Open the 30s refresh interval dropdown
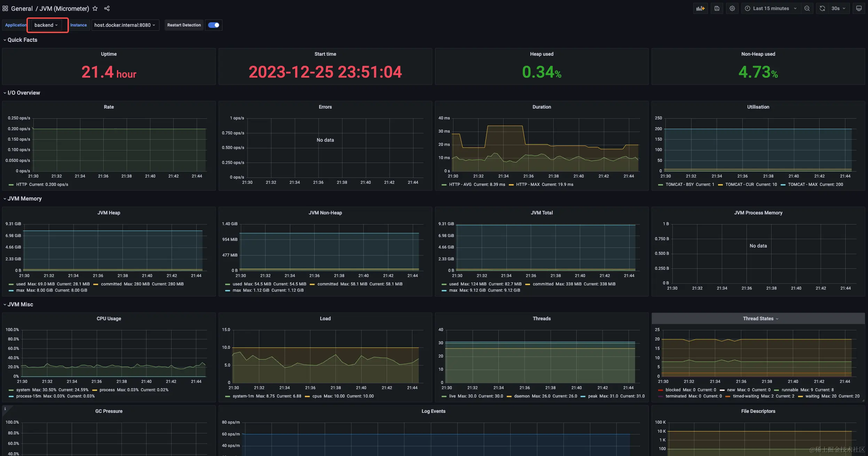This screenshot has width=868, height=456. (839, 8)
